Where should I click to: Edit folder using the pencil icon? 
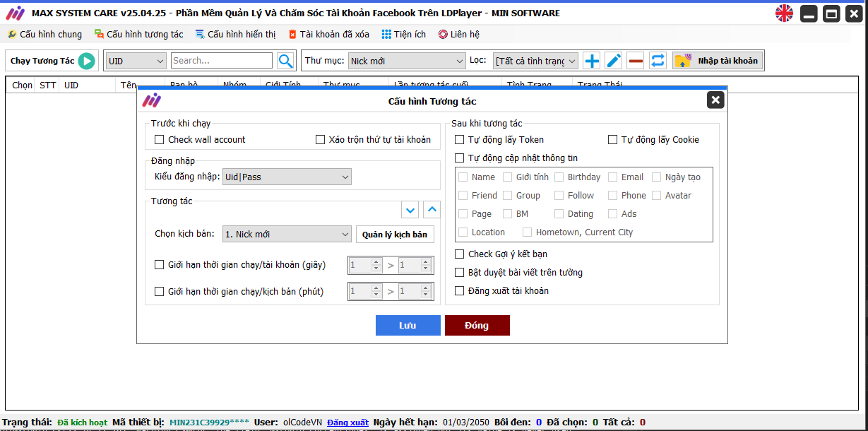(x=614, y=61)
